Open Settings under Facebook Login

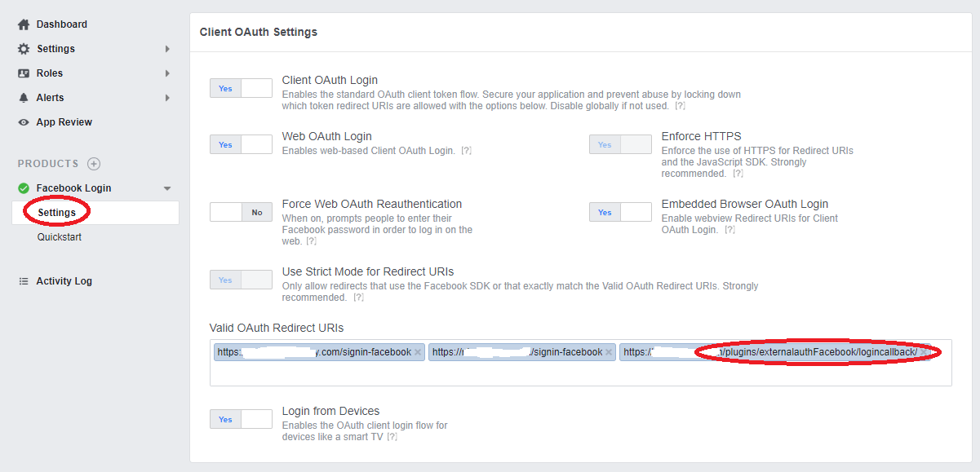pyautogui.click(x=95, y=213)
